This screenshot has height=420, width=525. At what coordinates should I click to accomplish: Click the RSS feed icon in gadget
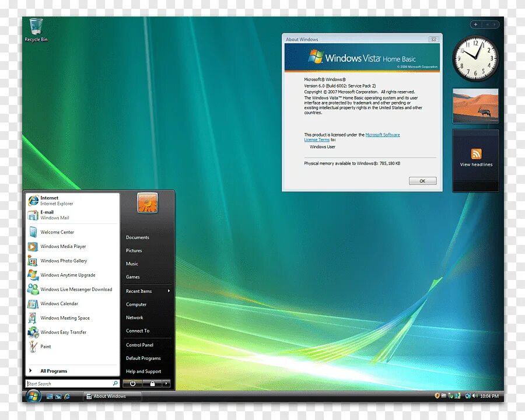click(x=476, y=154)
